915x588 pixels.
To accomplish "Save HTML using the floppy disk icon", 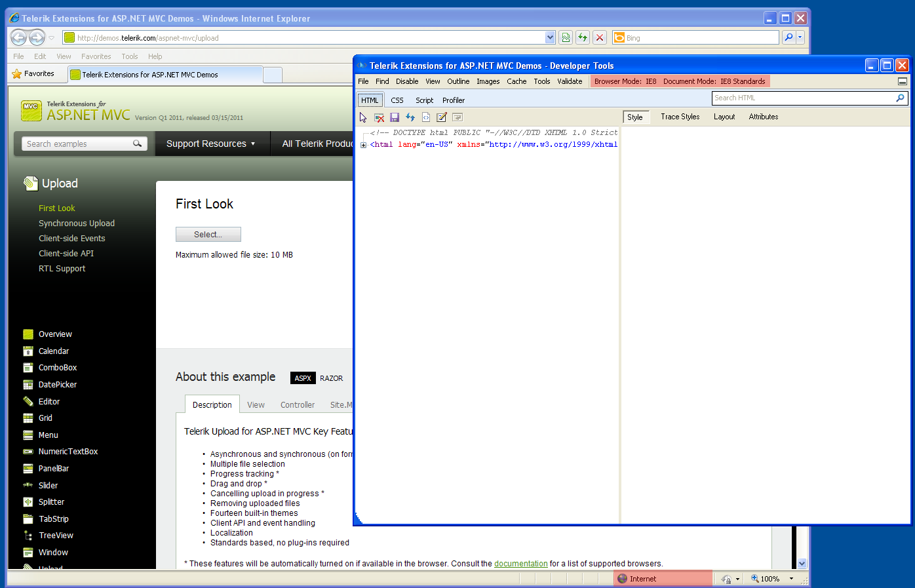I will (395, 117).
